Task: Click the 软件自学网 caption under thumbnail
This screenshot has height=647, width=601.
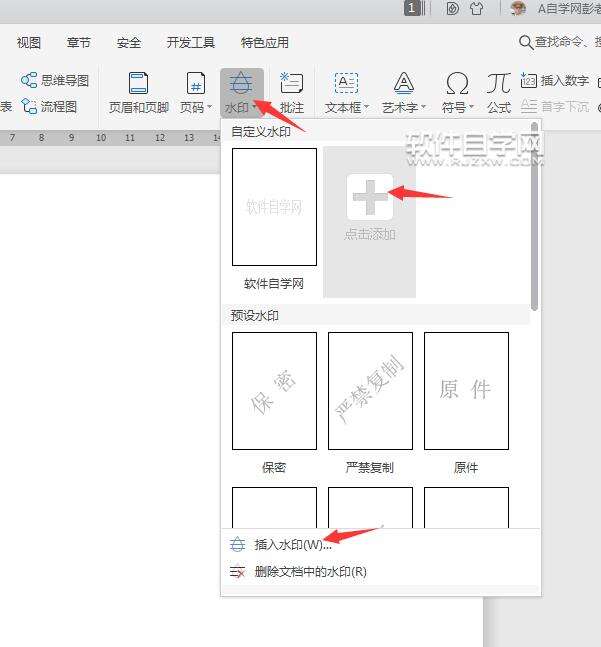Action: pyautogui.click(x=274, y=283)
